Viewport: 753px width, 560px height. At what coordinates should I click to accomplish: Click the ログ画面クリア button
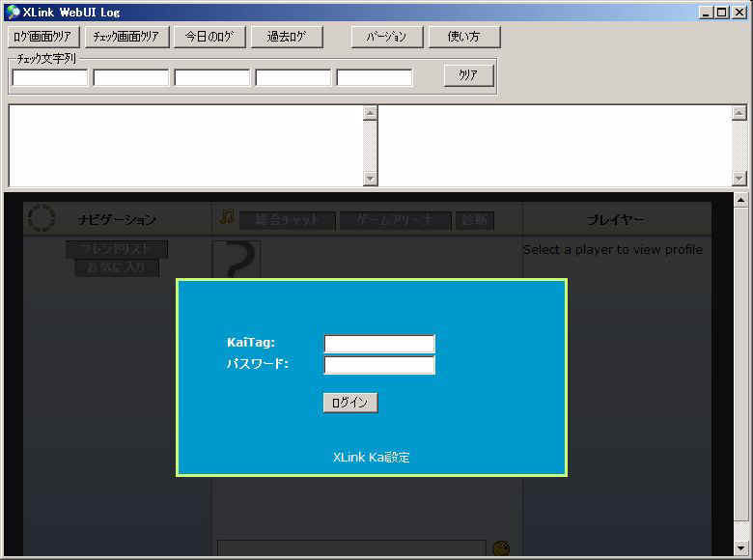click(43, 37)
